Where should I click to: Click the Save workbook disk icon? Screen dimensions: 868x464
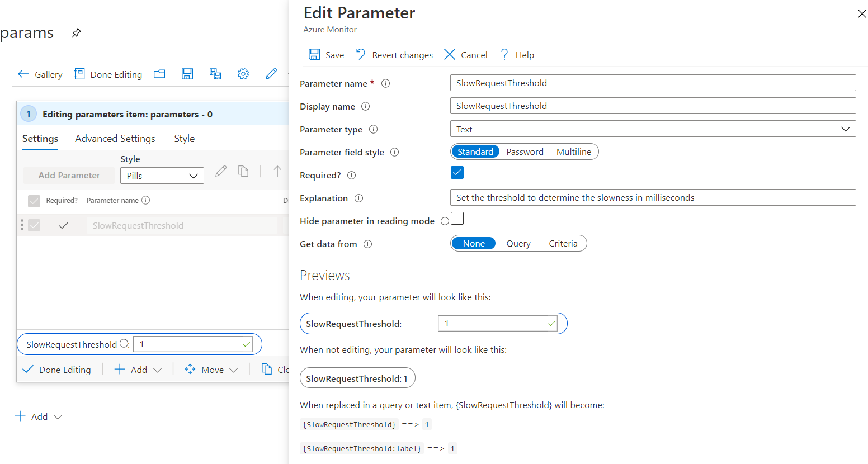[x=187, y=74]
